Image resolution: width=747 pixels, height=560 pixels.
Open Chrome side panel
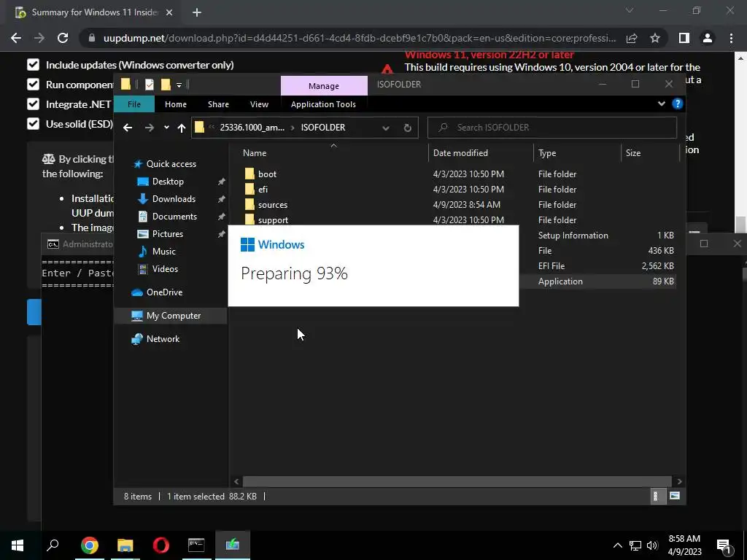[684, 38]
